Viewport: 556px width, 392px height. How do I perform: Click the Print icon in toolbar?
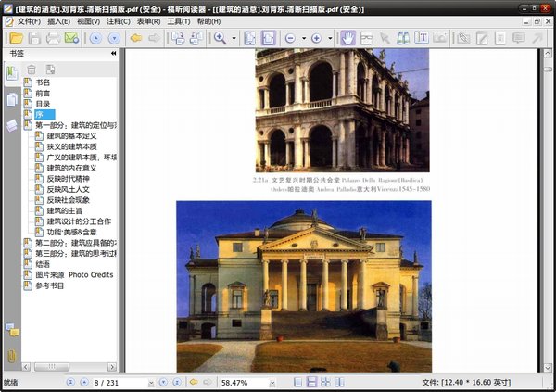click(53, 38)
